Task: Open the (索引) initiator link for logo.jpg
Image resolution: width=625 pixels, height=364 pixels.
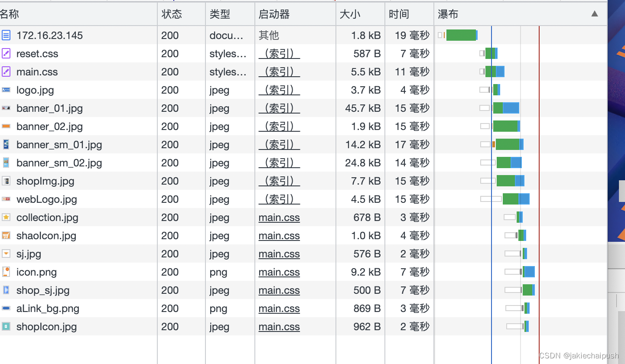Action: pos(279,90)
